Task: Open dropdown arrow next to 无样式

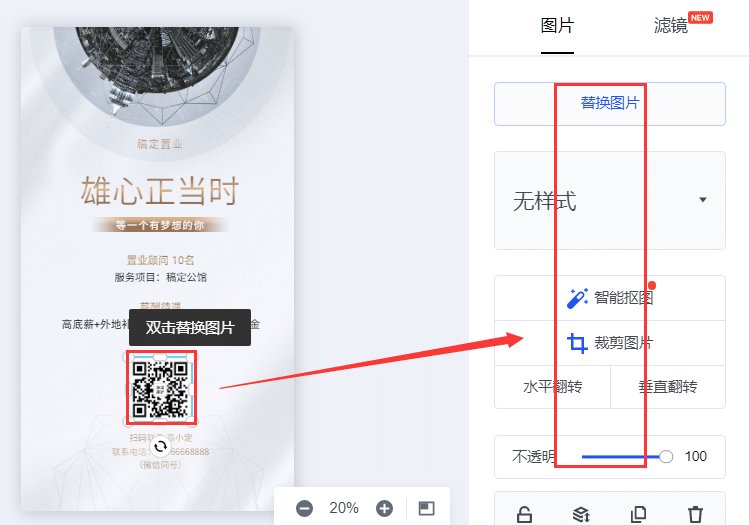Action: (x=703, y=200)
